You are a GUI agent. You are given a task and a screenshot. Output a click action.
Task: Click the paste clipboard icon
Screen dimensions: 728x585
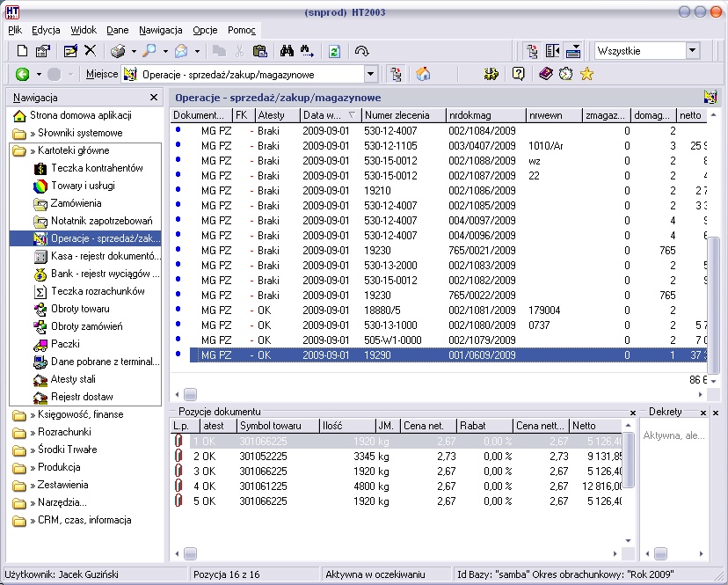[260, 51]
